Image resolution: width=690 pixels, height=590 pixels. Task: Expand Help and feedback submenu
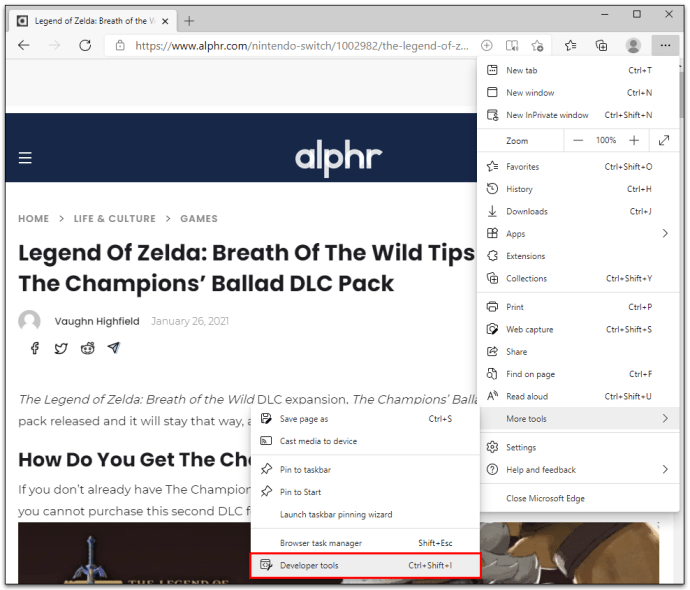(578, 470)
